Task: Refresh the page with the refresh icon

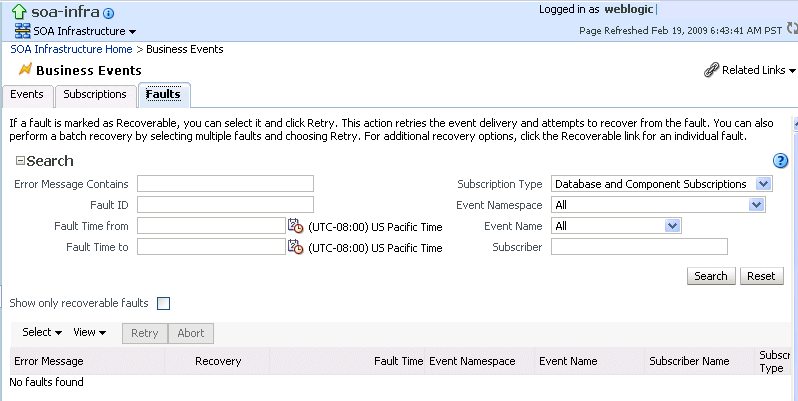Action: [792, 28]
